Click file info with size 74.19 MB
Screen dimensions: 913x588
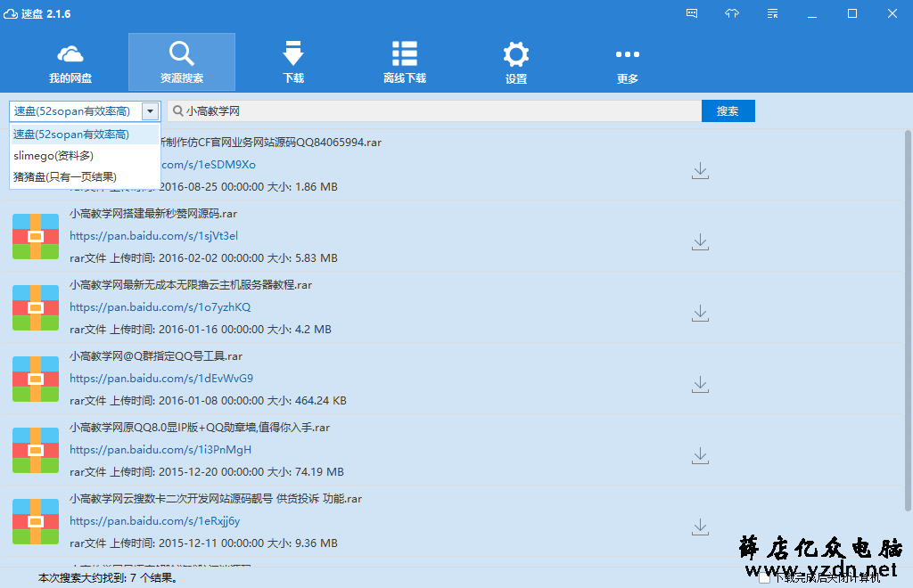coord(207,471)
